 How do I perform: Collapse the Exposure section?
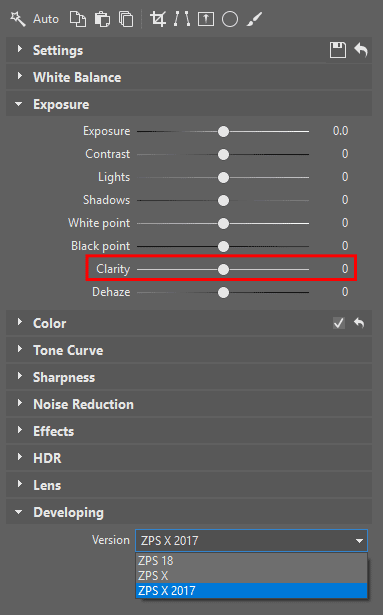pyautogui.click(x=18, y=104)
